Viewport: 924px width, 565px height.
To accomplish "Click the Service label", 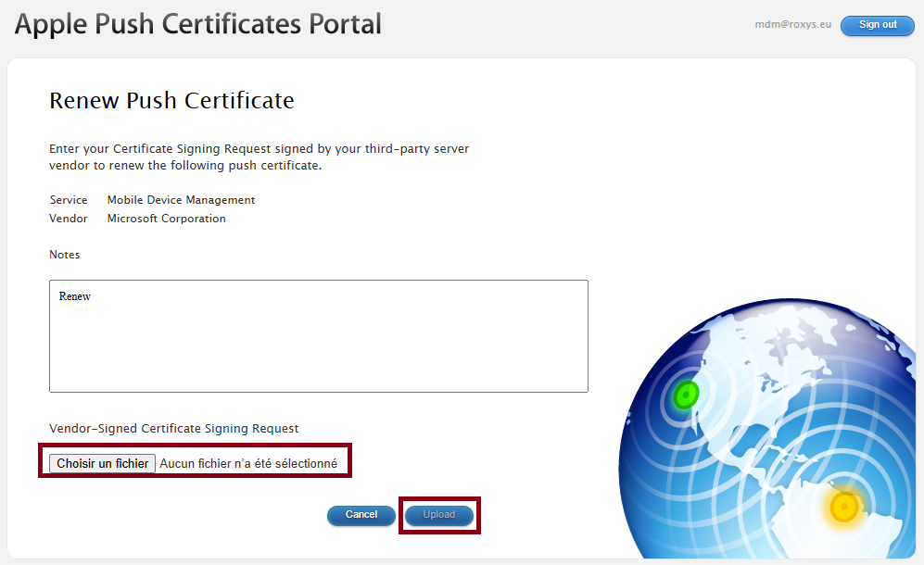I will click(x=69, y=200).
